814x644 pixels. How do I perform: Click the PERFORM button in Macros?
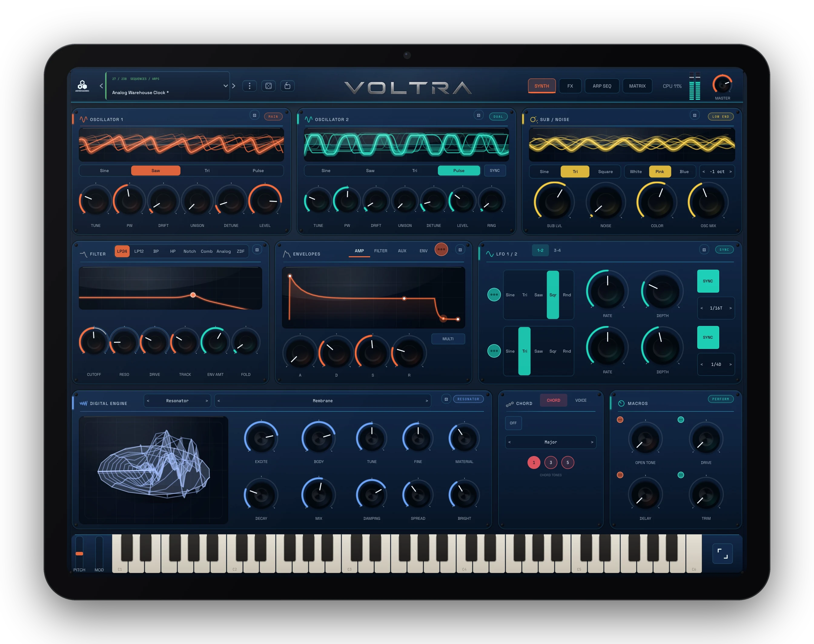pos(720,399)
